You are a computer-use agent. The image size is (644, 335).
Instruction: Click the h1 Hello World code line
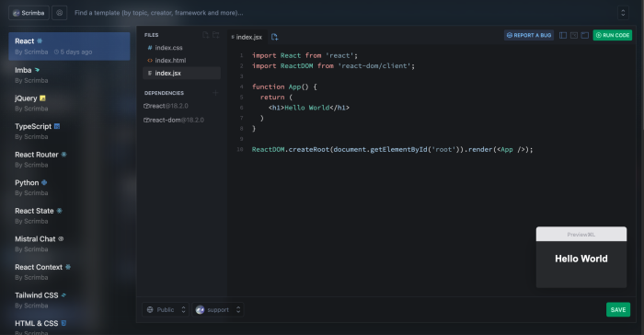click(x=309, y=108)
